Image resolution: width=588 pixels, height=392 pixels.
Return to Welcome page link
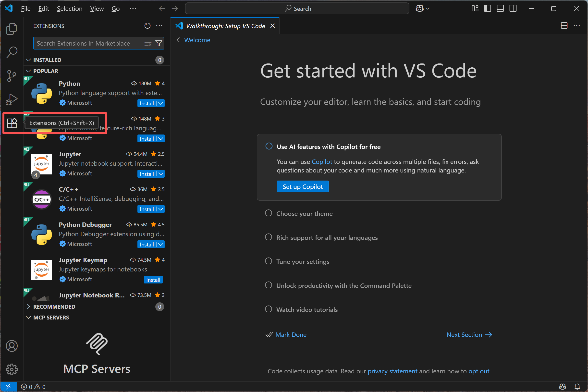click(x=197, y=40)
